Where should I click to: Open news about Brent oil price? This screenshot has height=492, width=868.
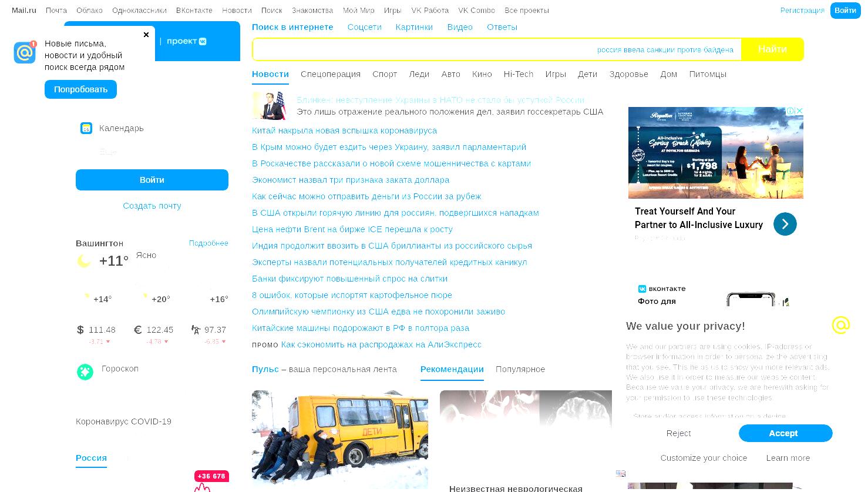point(352,229)
